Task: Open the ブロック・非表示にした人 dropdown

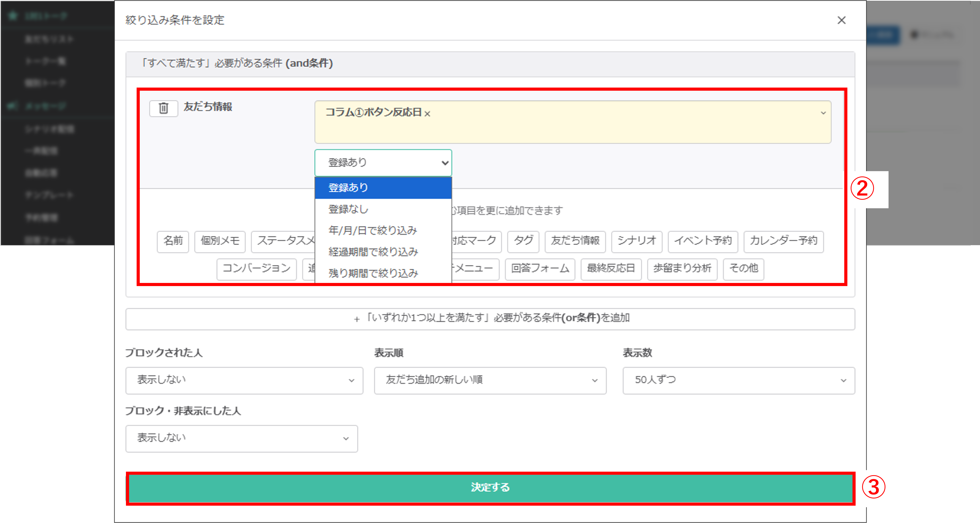Action: (x=242, y=438)
